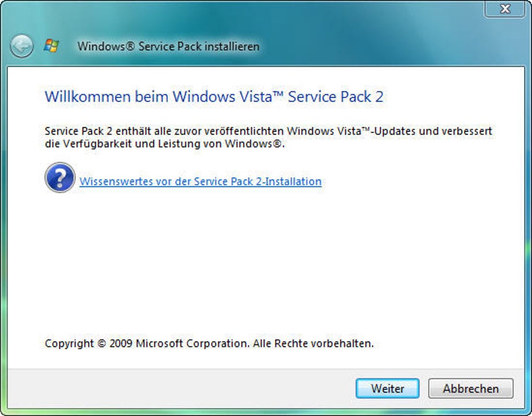Close the Service Pack installer window

point(504,8)
